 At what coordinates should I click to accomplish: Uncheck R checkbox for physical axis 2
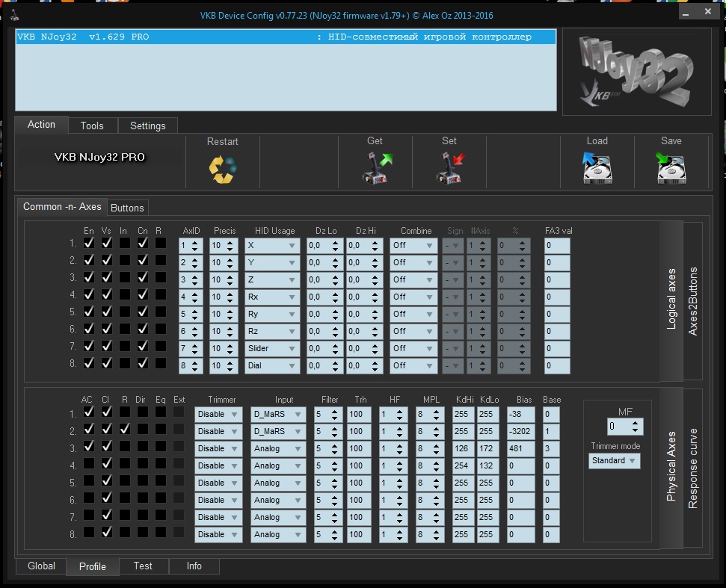[x=125, y=429]
